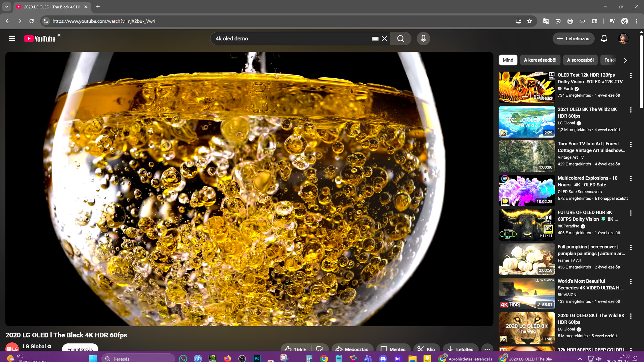Open the Multicolored Explosions video thumbnail

pos(527,191)
